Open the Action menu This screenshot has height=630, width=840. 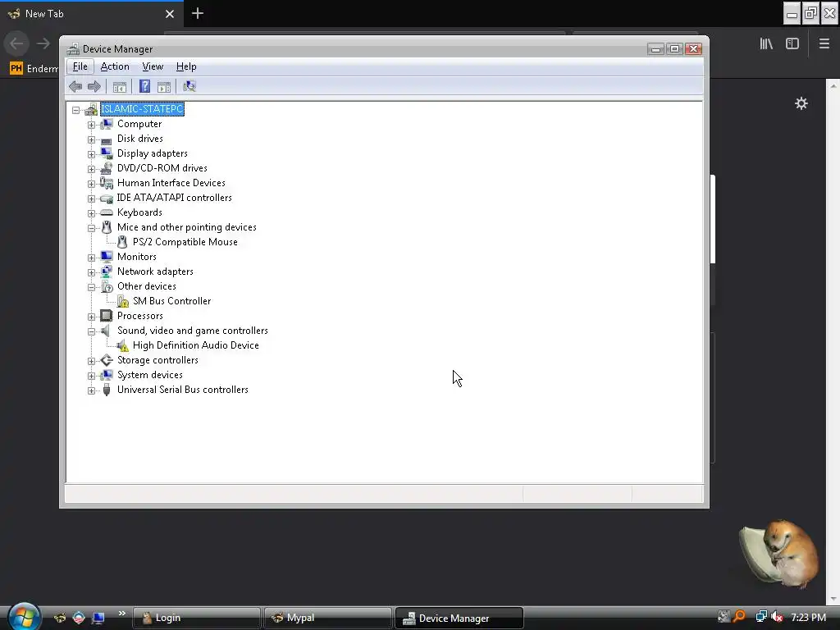(115, 66)
